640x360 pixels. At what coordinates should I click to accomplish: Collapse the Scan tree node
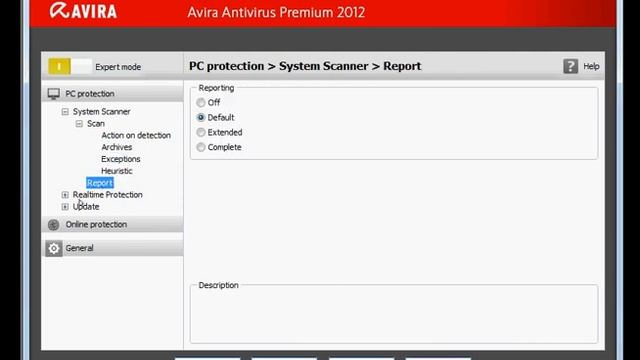pyautogui.click(x=79, y=123)
